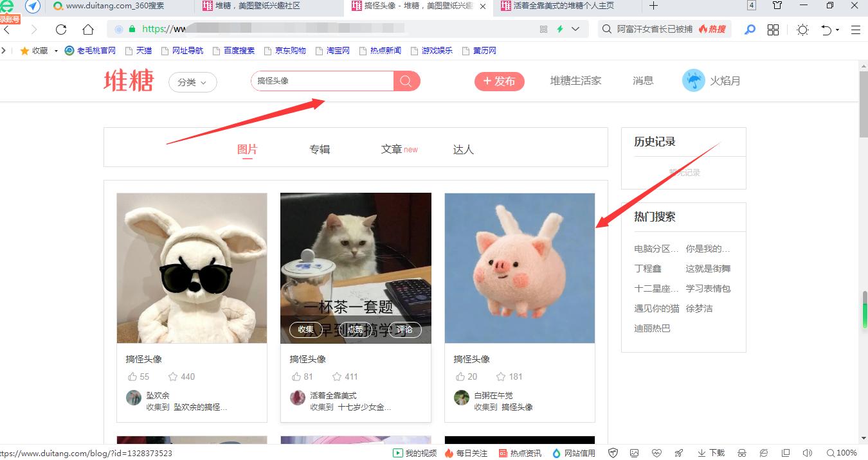Click the 100% zoom control in status bar
Viewport: 868px width, 460px height.
click(x=843, y=452)
